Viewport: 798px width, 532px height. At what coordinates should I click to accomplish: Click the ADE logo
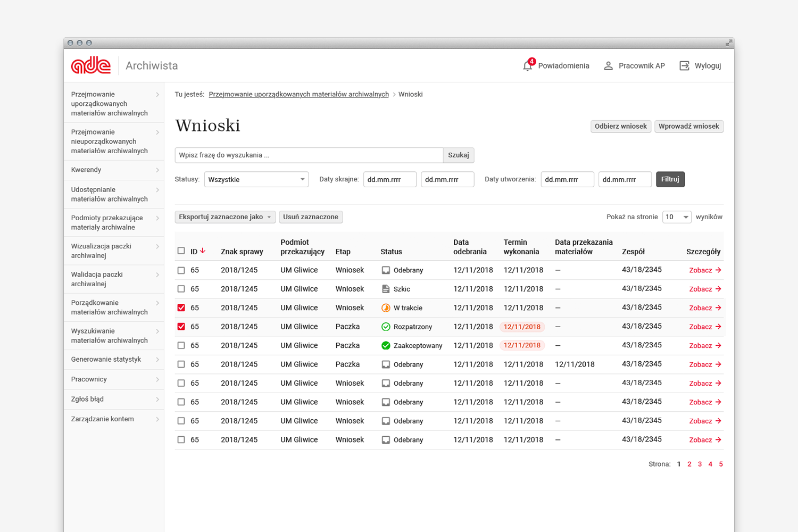click(91, 65)
